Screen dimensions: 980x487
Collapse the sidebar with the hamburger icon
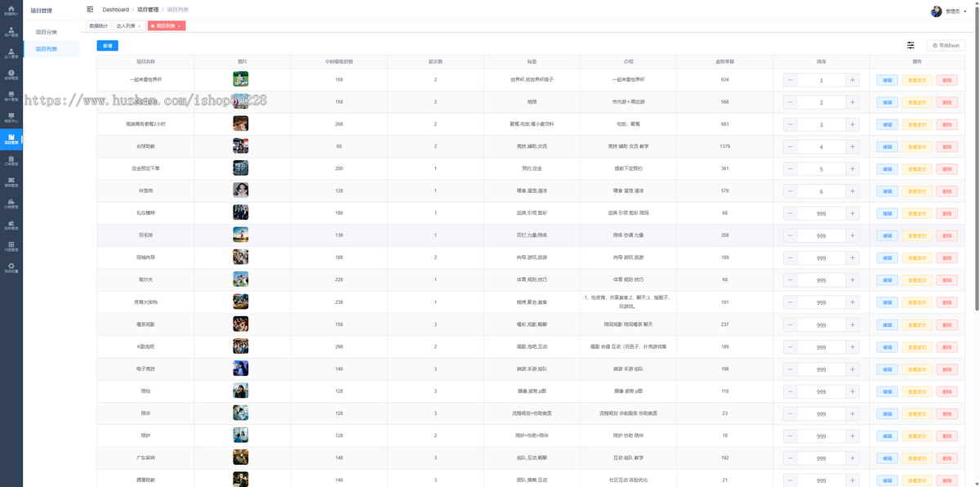(90, 9)
